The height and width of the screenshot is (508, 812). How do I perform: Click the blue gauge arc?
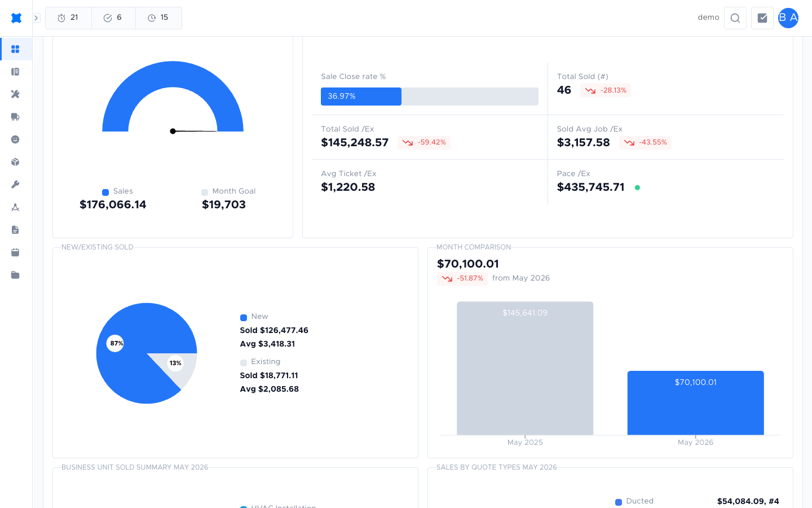(173, 73)
